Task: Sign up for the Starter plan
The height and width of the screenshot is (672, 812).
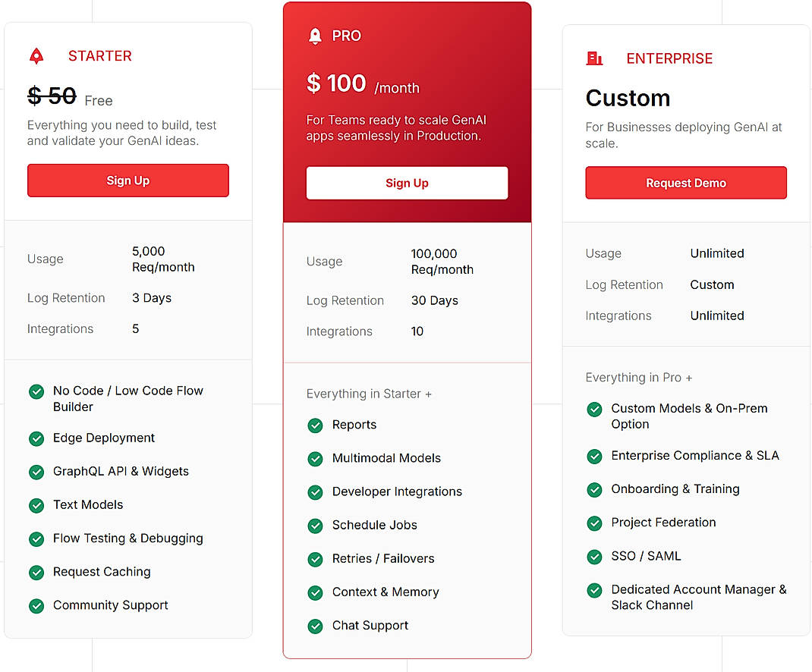Action: 127,181
